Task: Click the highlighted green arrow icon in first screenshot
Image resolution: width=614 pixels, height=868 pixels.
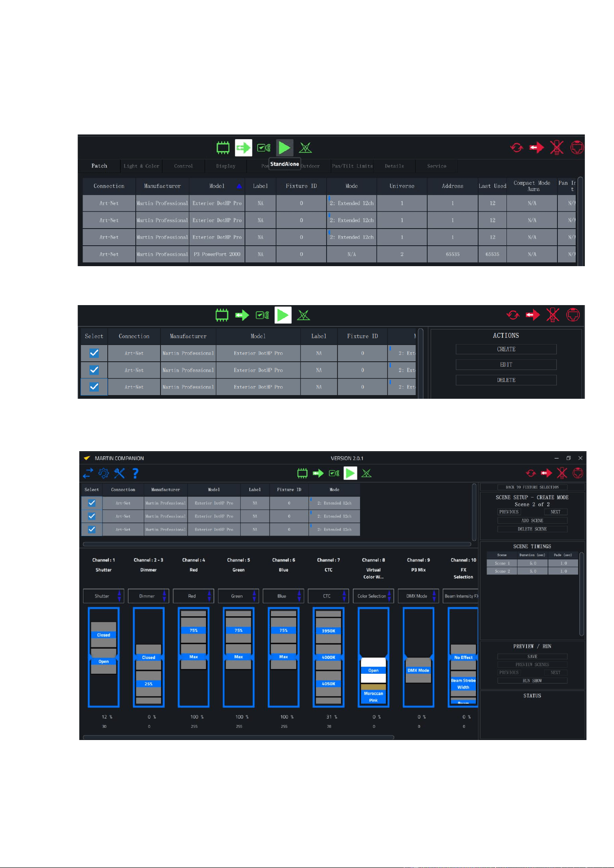Action: (x=243, y=148)
